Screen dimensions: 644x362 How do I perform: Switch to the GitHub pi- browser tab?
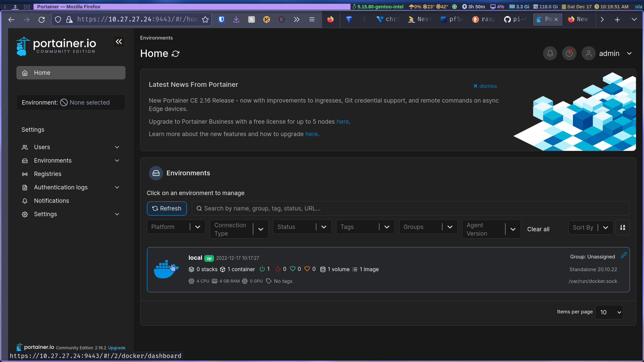pos(516,19)
